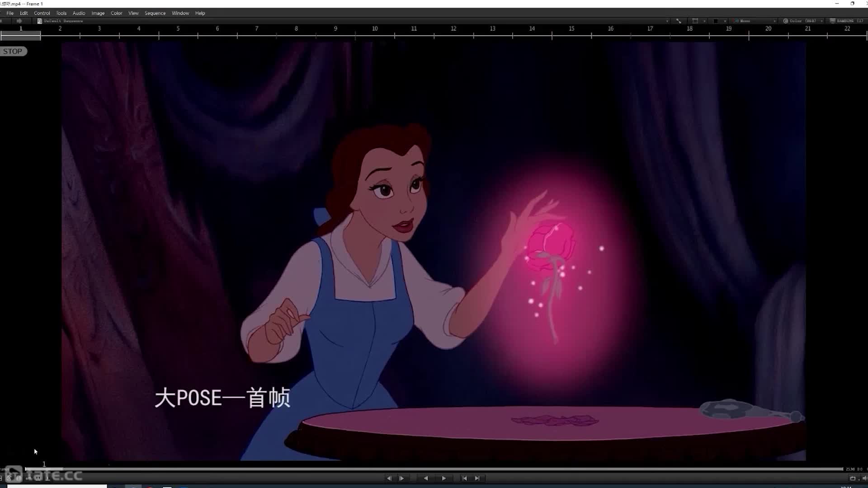
Task: Toggle the audio speaker icon at bottom right
Action: [x=864, y=478]
